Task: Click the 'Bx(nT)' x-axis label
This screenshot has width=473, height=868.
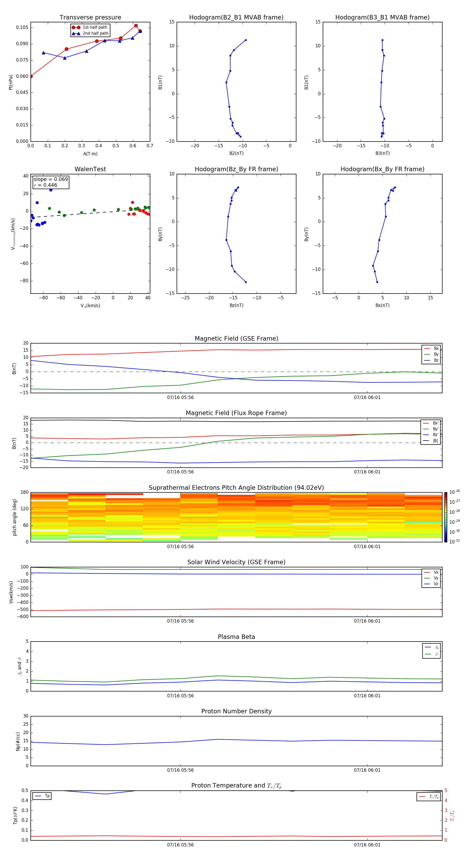Action: pyautogui.click(x=382, y=305)
